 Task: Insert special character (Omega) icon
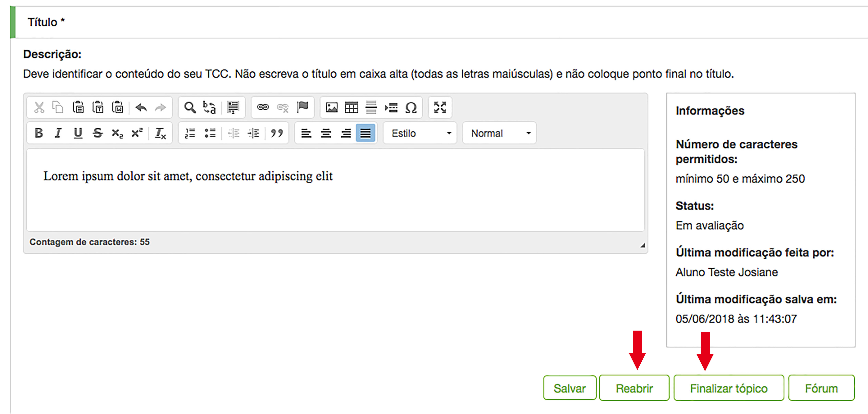click(x=411, y=108)
